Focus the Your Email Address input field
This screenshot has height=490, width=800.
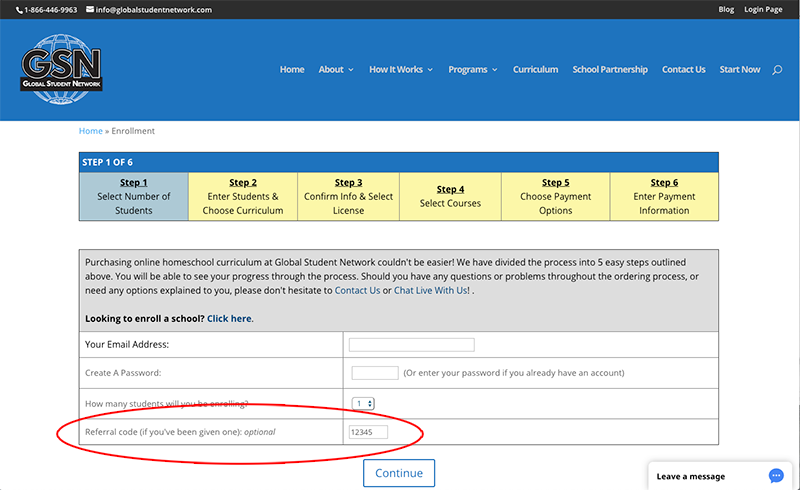[412, 345]
